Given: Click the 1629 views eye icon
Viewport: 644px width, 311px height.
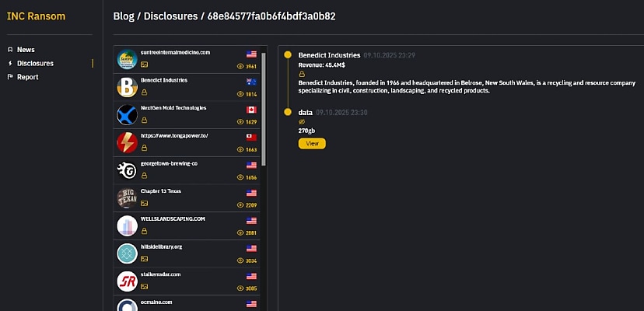Looking at the screenshot, I should click(x=240, y=121).
